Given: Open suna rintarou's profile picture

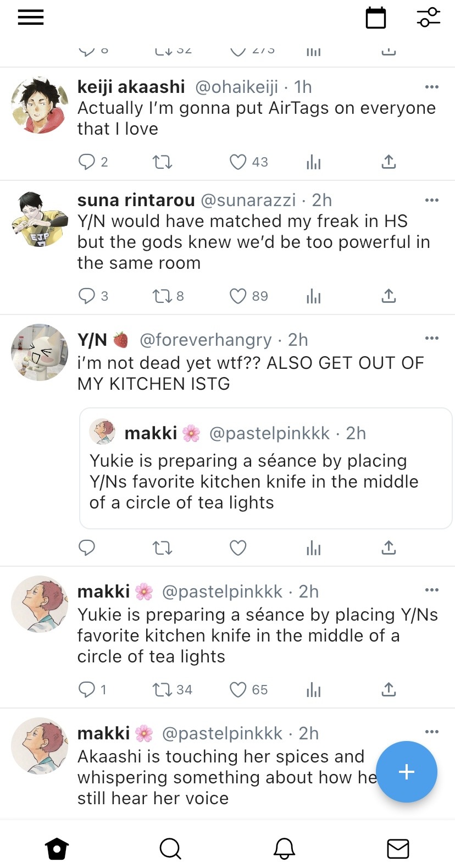Looking at the screenshot, I should (x=40, y=219).
